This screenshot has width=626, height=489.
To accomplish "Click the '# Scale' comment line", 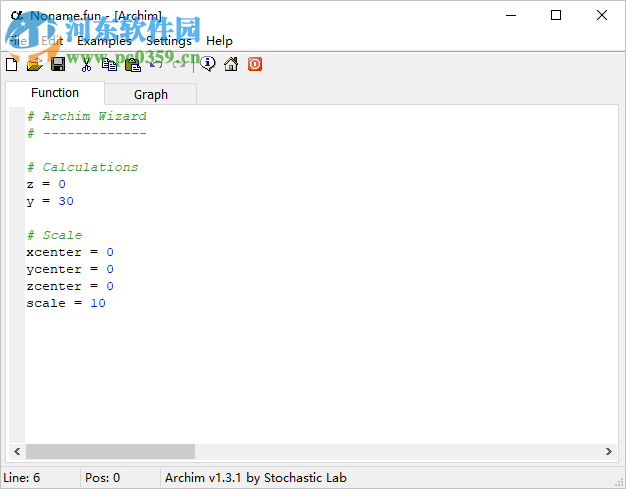I will point(54,235).
